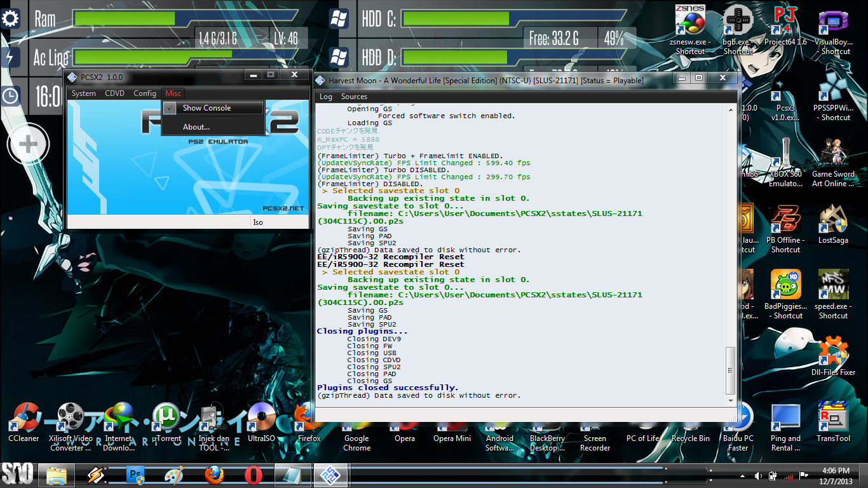Open Firefox desktop shortcut
Viewport: 868px width, 488px height.
(309, 422)
